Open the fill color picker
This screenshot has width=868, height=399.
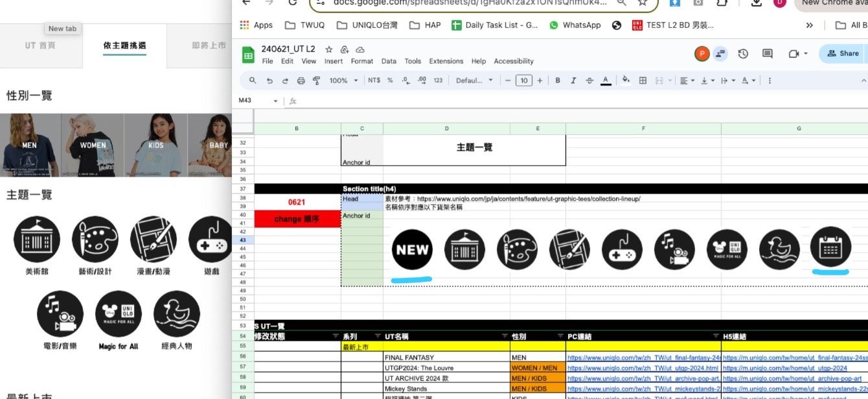(x=626, y=81)
